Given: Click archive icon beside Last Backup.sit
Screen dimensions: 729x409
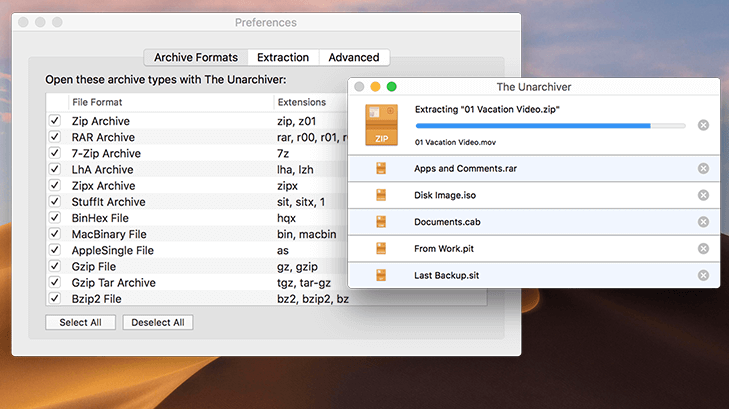Looking at the screenshot, I should pyautogui.click(x=381, y=275).
